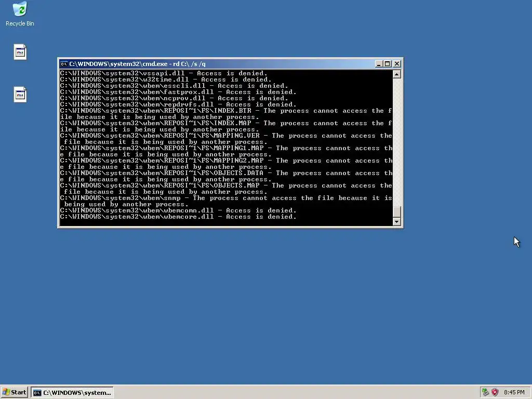This screenshot has height=399, width=532.
Task: Click the C:\WINDOWS\system... taskbar button
Action: 72,393
